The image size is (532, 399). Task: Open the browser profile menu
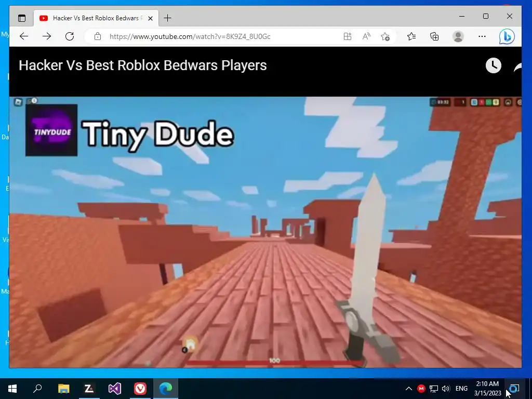[x=458, y=36]
